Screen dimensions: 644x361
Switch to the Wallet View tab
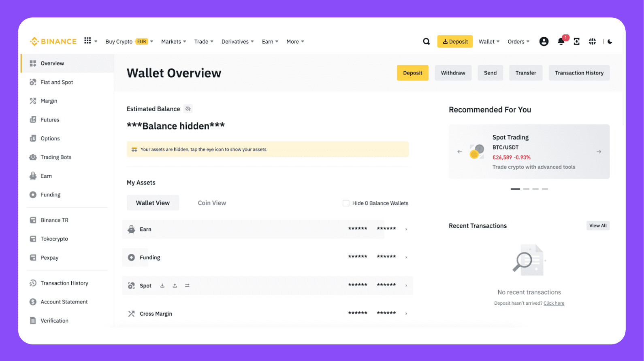point(153,203)
